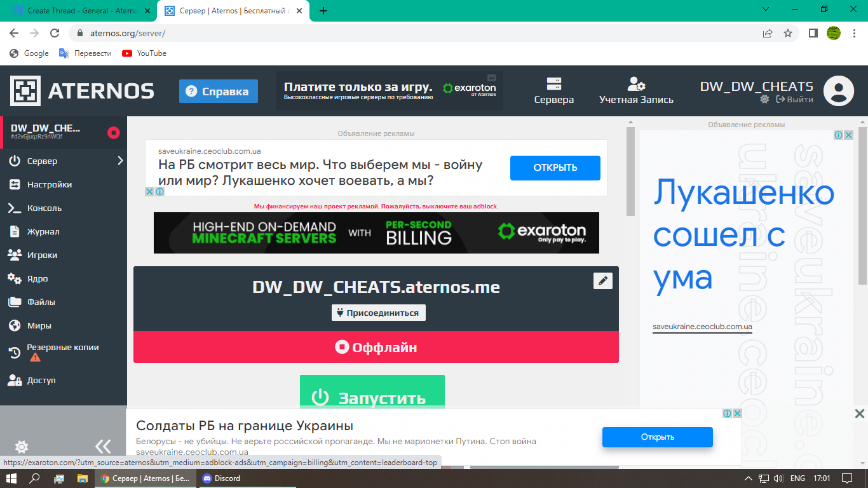Click the volume icon in system tray

click(x=779, y=478)
